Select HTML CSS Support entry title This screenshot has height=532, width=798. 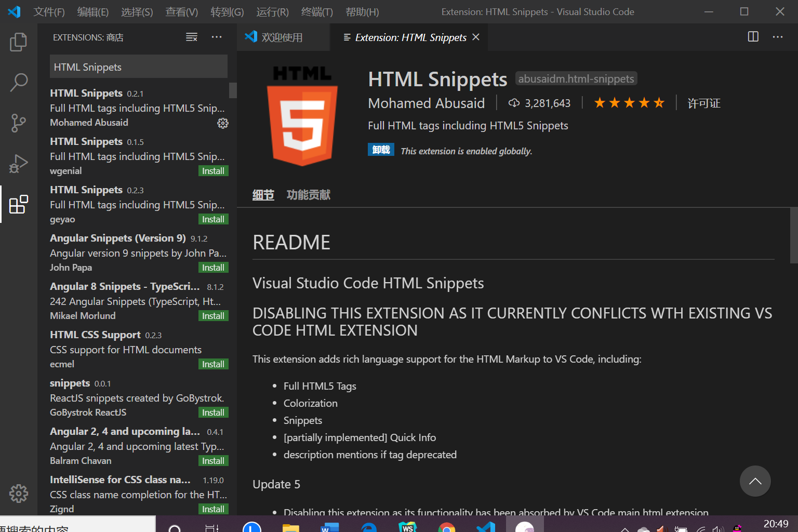coord(95,335)
